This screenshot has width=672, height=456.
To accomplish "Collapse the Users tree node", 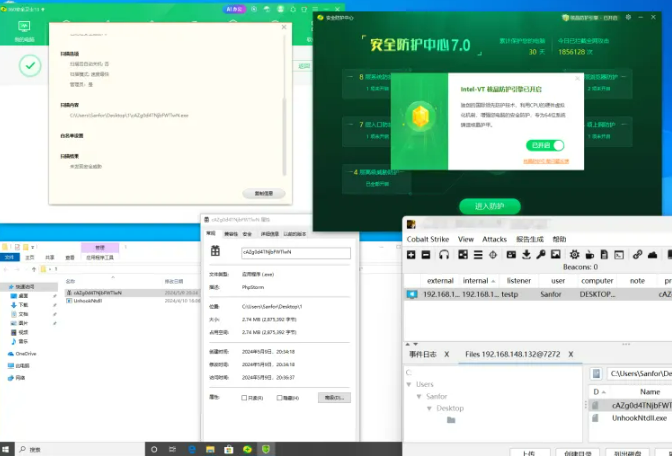I will point(409,384).
